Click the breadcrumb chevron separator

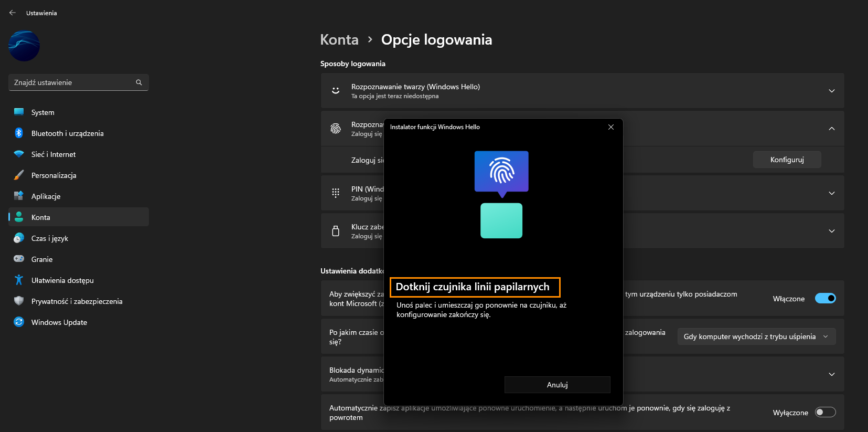(x=370, y=40)
